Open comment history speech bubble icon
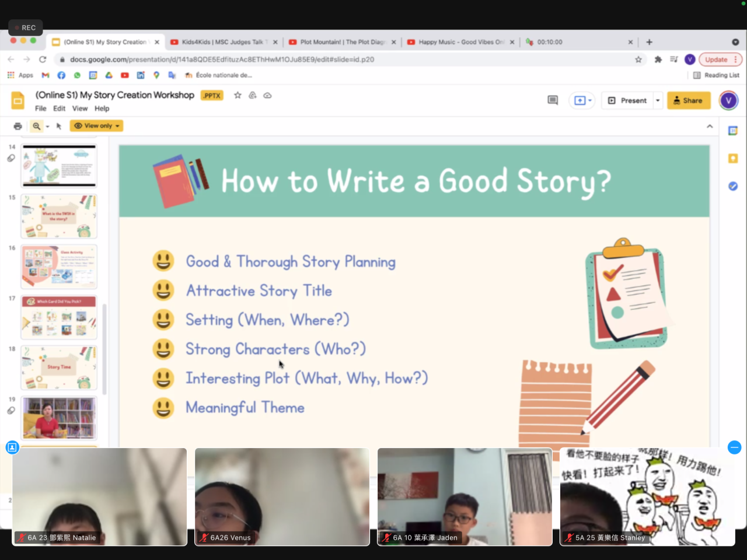This screenshot has width=747, height=560. [553, 100]
